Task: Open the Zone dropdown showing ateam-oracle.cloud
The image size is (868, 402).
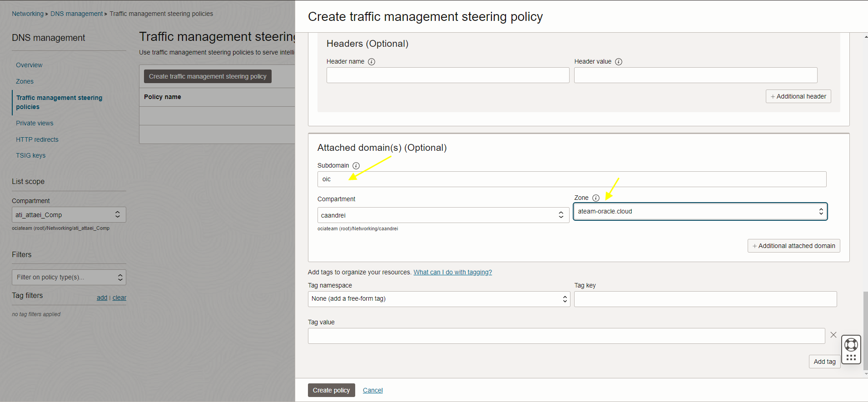Action: (x=700, y=212)
